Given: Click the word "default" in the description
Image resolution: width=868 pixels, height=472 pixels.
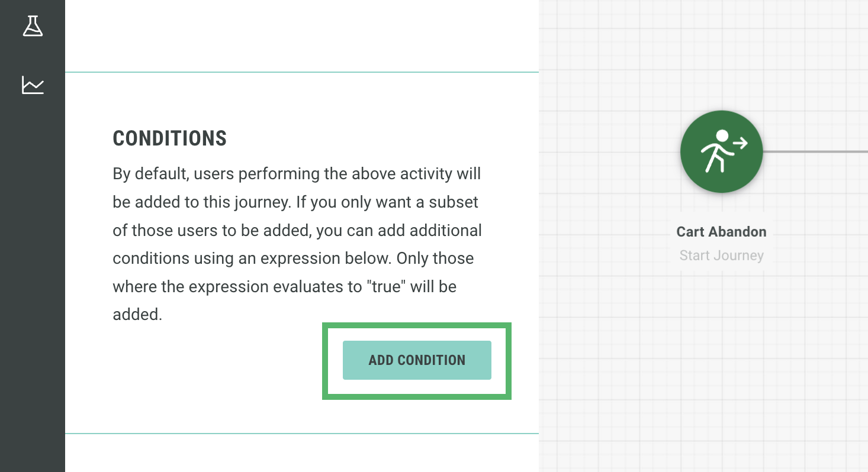Looking at the screenshot, I should tap(162, 174).
